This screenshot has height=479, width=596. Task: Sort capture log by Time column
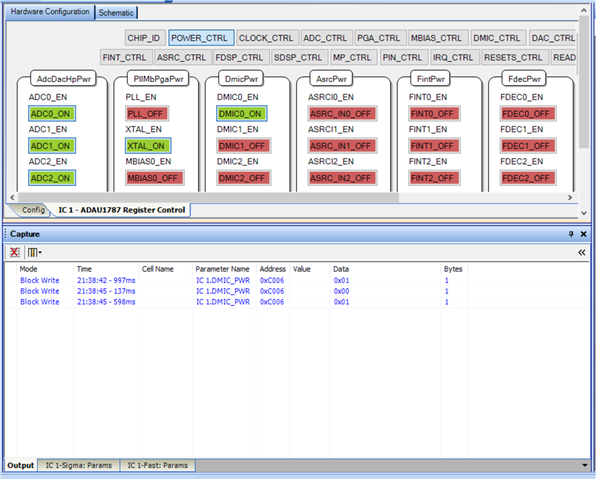point(106,269)
